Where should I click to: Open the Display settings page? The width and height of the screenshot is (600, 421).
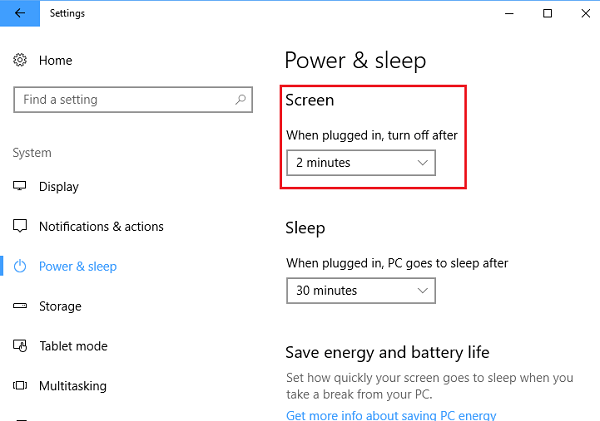pyautogui.click(x=59, y=187)
